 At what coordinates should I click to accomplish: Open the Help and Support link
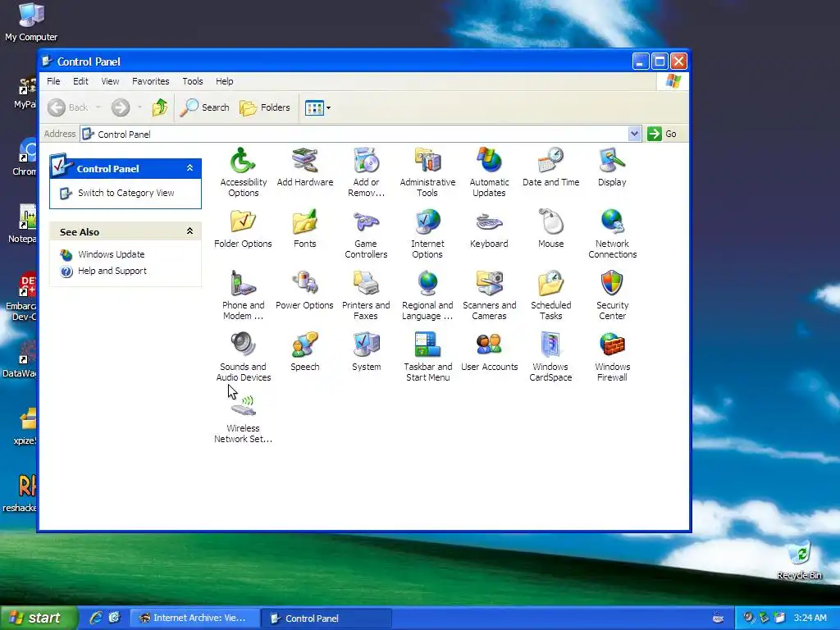pyautogui.click(x=112, y=271)
